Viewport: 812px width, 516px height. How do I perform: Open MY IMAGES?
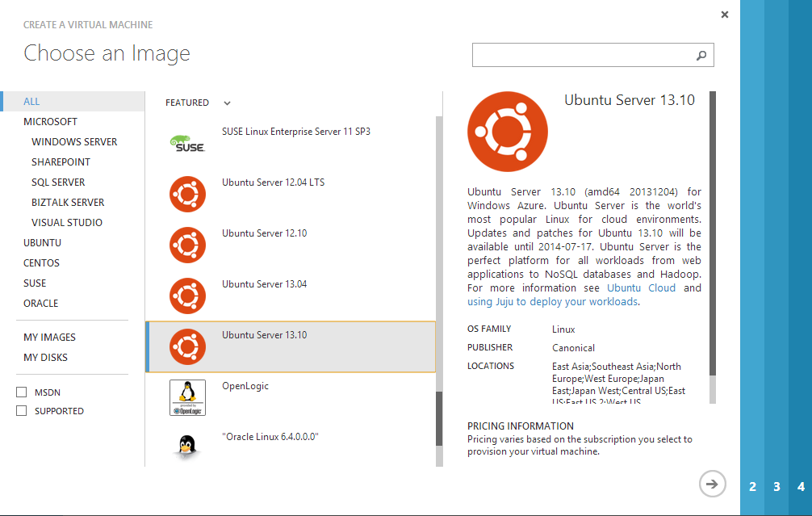pyautogui.click(x=49, y=338)
